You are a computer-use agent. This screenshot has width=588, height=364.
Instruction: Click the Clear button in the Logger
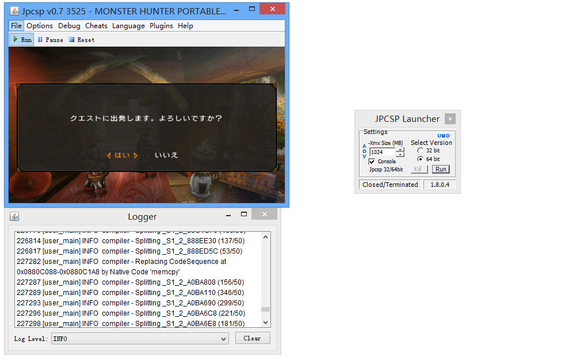pos(252,338)
